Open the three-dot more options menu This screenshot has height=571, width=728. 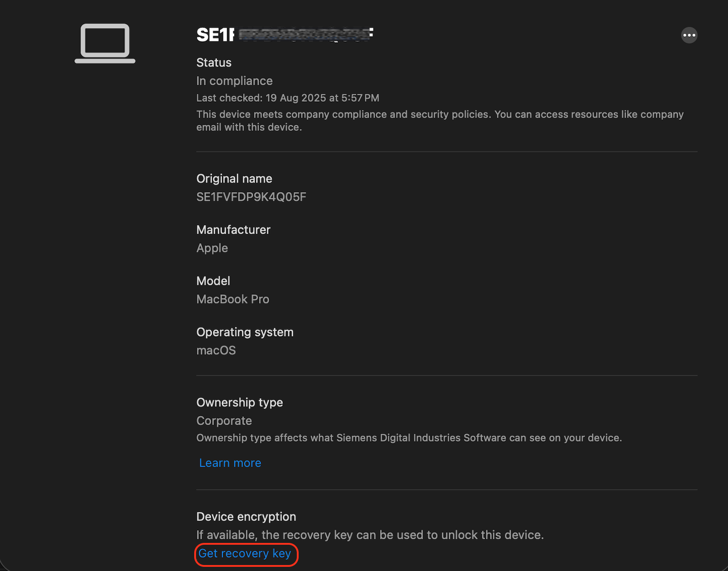pyautogui.click(x=689, y=35)
